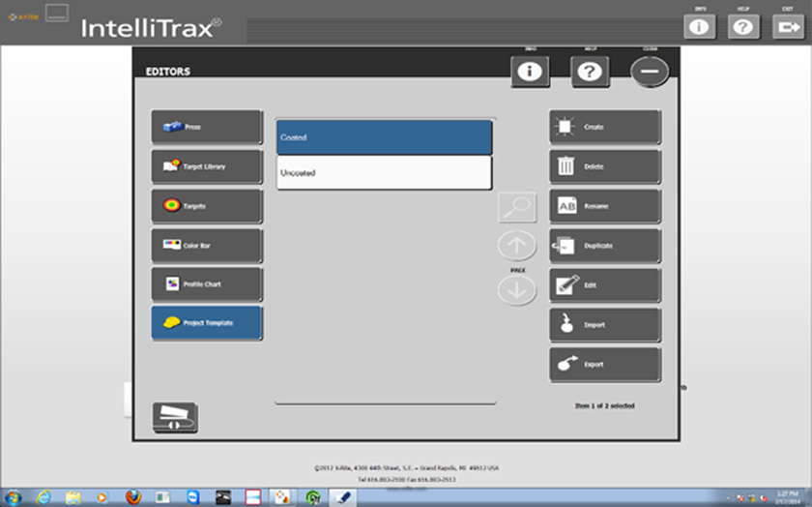Open the Target Library editor
This screenshot has height=507, width=812.
[207, 166]
